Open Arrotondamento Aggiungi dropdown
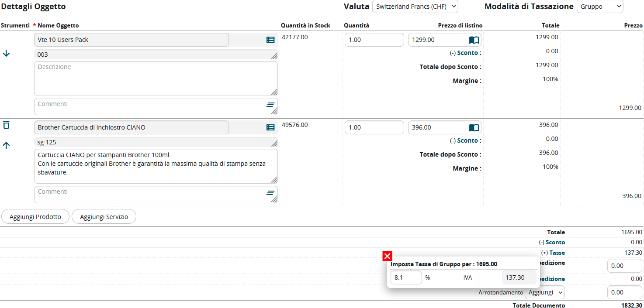Viewport: 644px width, 308px height. (544, 292)
